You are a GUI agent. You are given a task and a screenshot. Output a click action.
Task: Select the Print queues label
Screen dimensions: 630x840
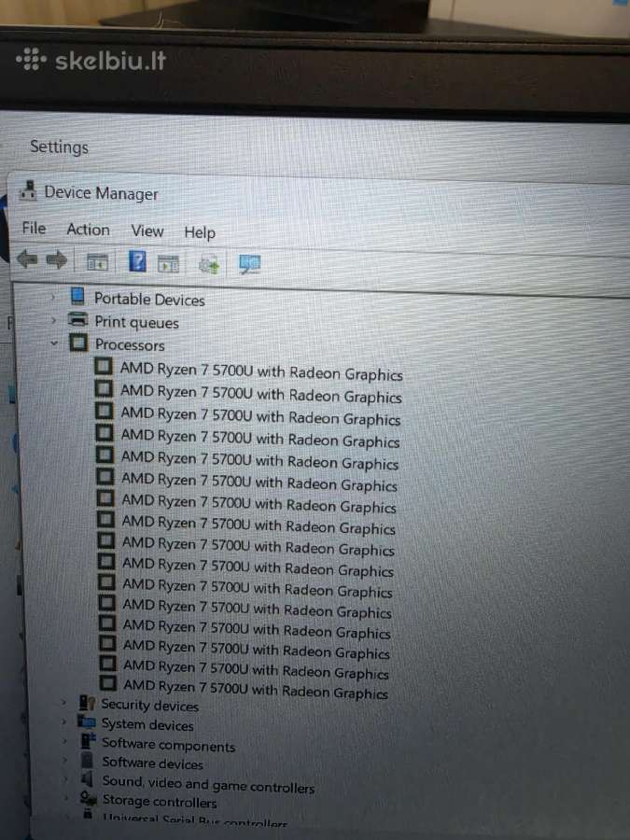tap(136, 322)
